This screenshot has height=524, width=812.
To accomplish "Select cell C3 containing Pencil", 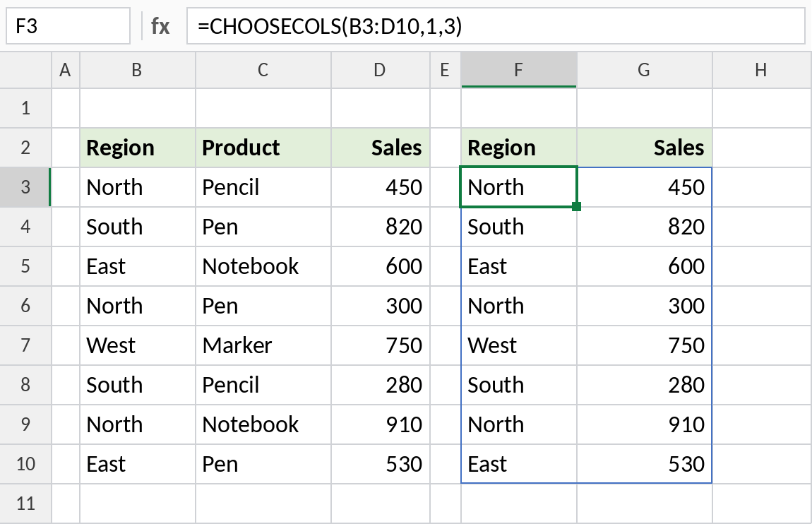I will pos(263,187).
